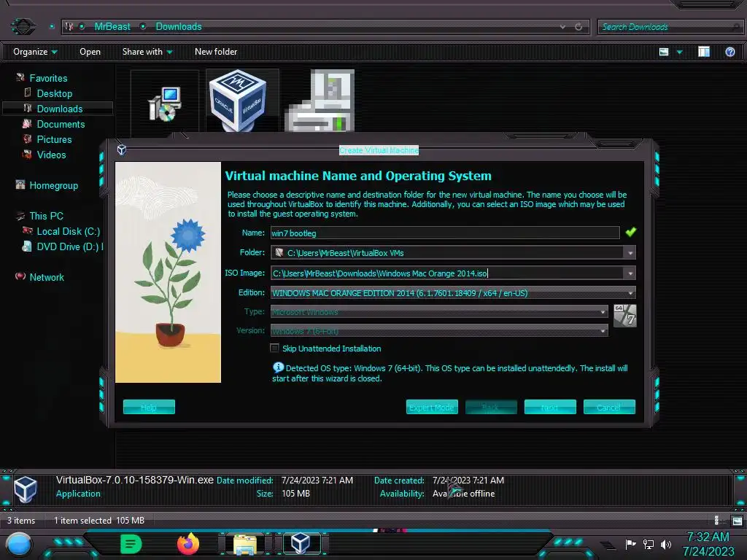Select This PC in the navigation pane
Image resolution: width=747 pixels, height=560 pixels.
[46, 216]
